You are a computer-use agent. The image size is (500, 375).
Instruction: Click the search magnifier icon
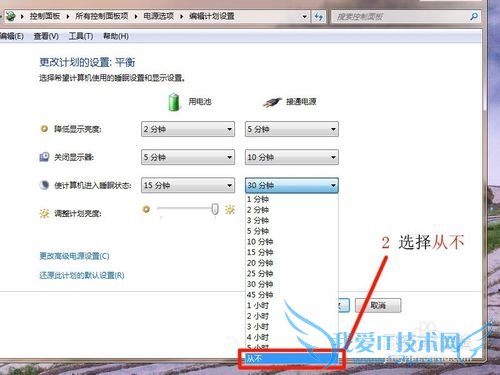[474, 16]
